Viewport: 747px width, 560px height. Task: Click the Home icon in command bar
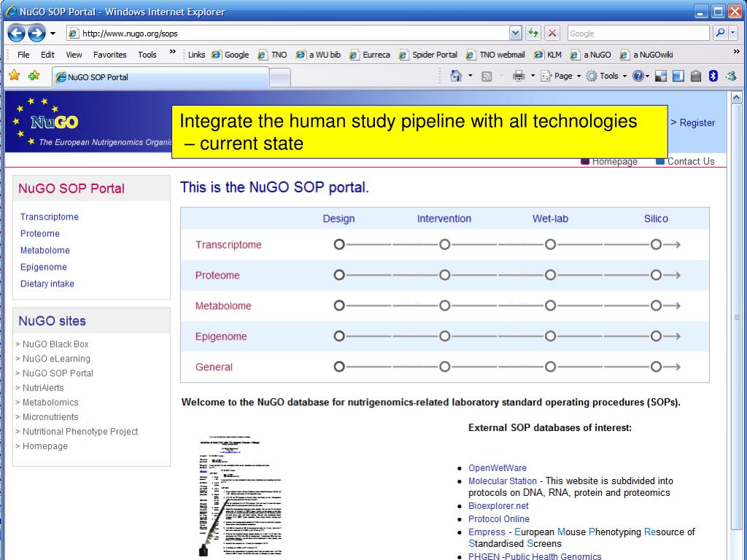tap(456, 76)
